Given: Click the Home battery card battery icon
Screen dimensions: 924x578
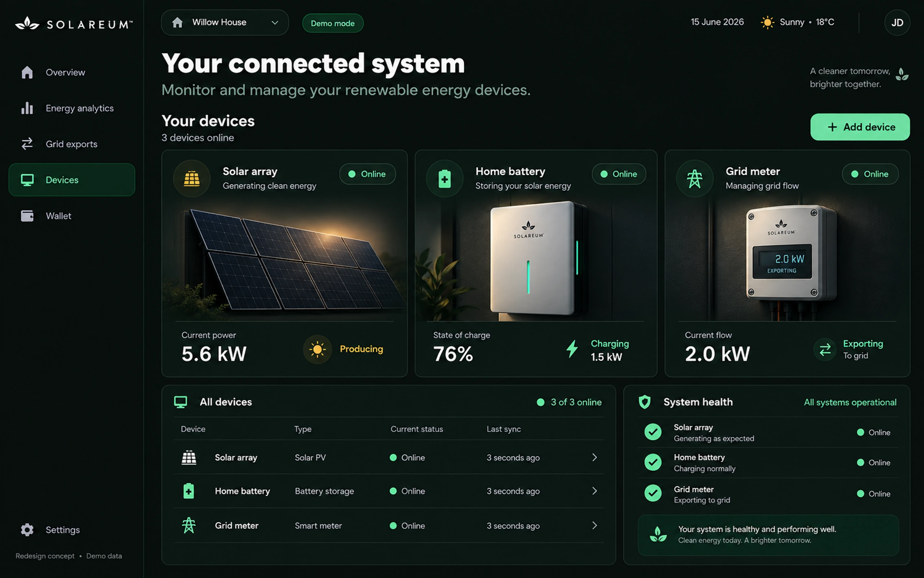Looking at the screenshot, I should click(x=444, y=178).
